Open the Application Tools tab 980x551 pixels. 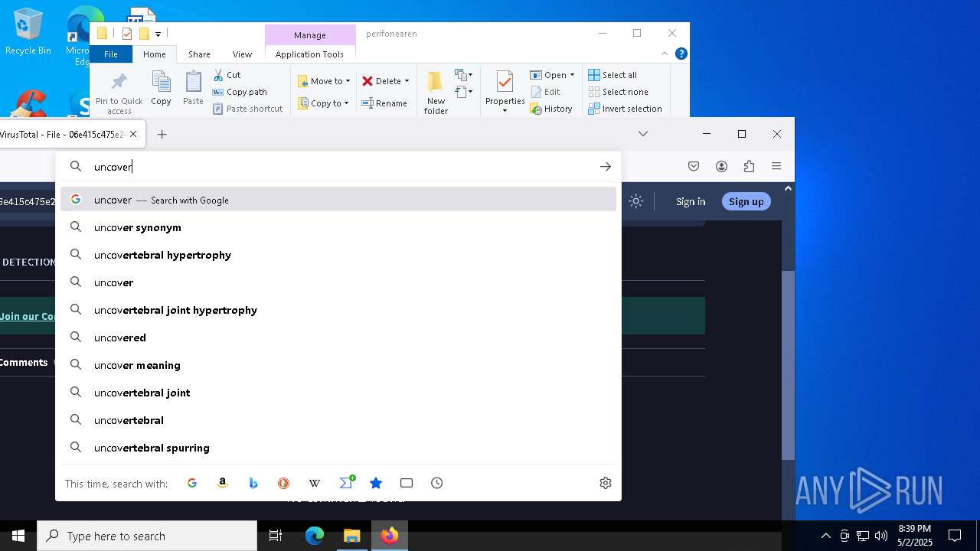pyautogui.click(x=309, y=54)
